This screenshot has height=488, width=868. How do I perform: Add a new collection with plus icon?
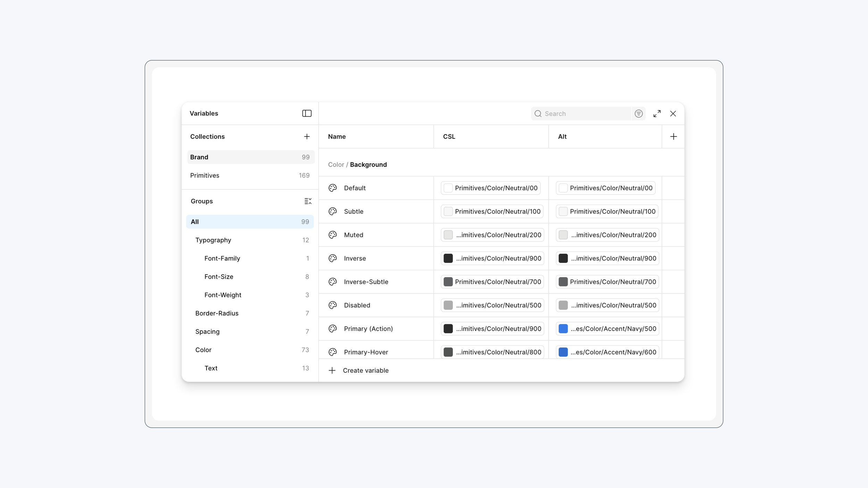[x=307, y=136]
